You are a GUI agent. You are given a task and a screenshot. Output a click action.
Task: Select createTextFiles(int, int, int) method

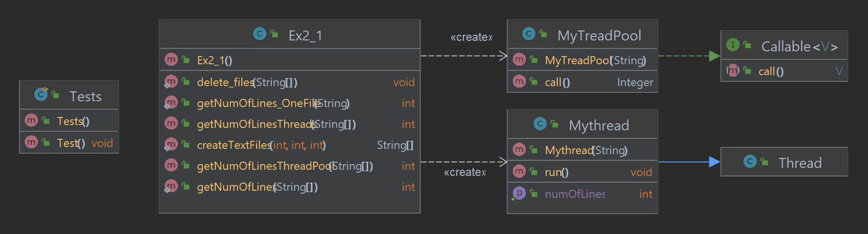pyautogui.click(x=261, y=145)
